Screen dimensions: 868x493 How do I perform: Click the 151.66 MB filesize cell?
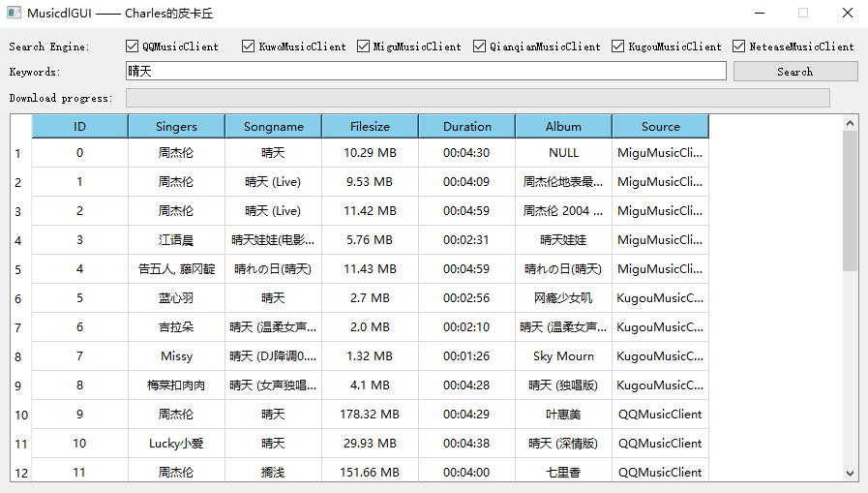[x=370, y=472]
